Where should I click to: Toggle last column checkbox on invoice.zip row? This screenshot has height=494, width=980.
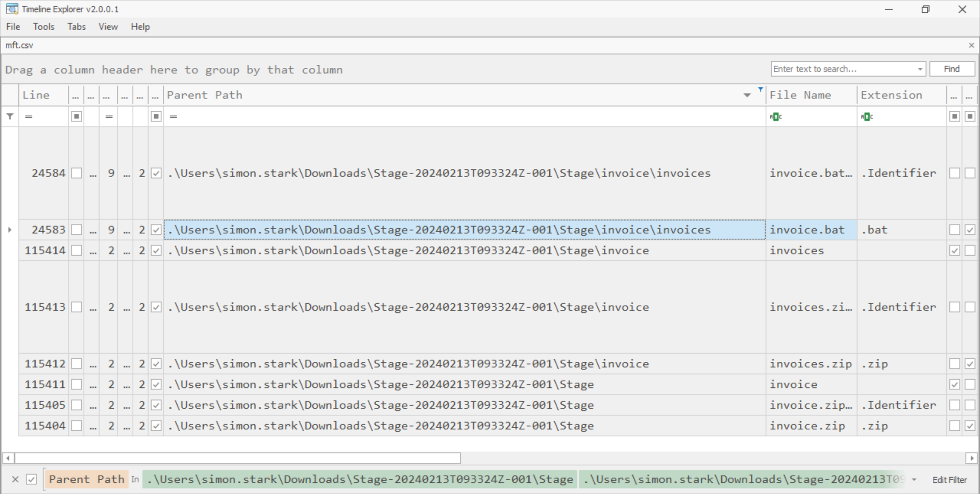click(x=970, y=426)
